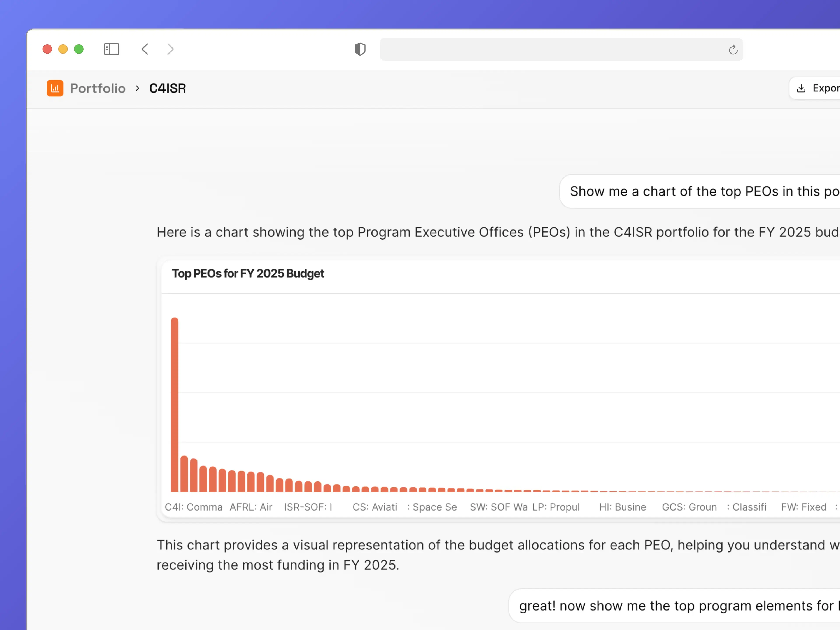Open the privacy shield icon
This screenshot has height=630, width=840.
coord(360,49)
